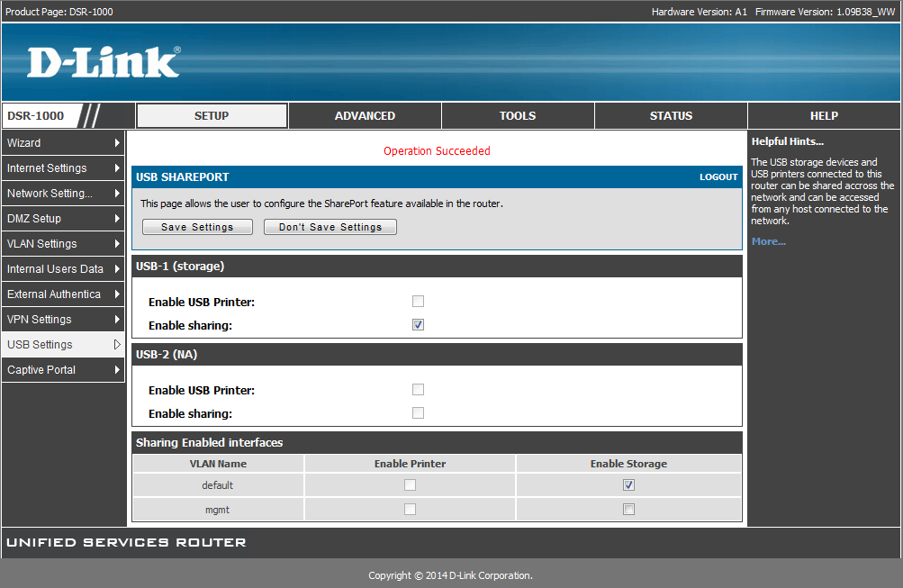This screenshot has height=588, width=903.
Task: Click the Save Settings button
Action: 197,227
